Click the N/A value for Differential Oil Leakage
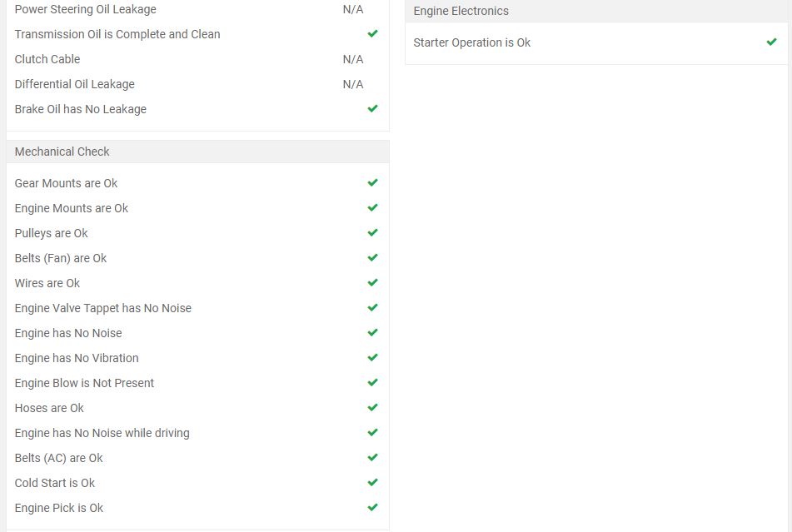The height and width of the screenshot is (532, 792). point(353,84)
